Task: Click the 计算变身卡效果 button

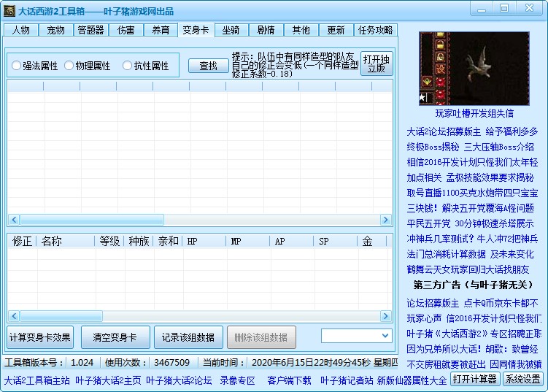Action: pos(40,337)
